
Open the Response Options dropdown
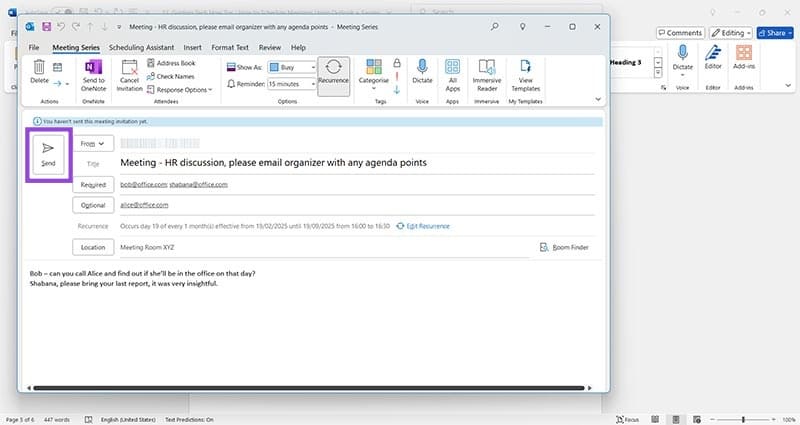pos(179,90)
